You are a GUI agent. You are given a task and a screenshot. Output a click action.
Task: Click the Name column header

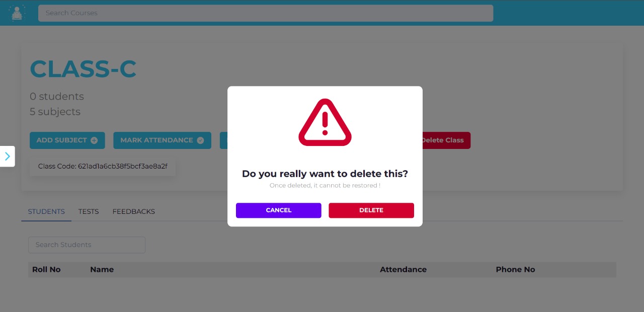coord(102,270)
